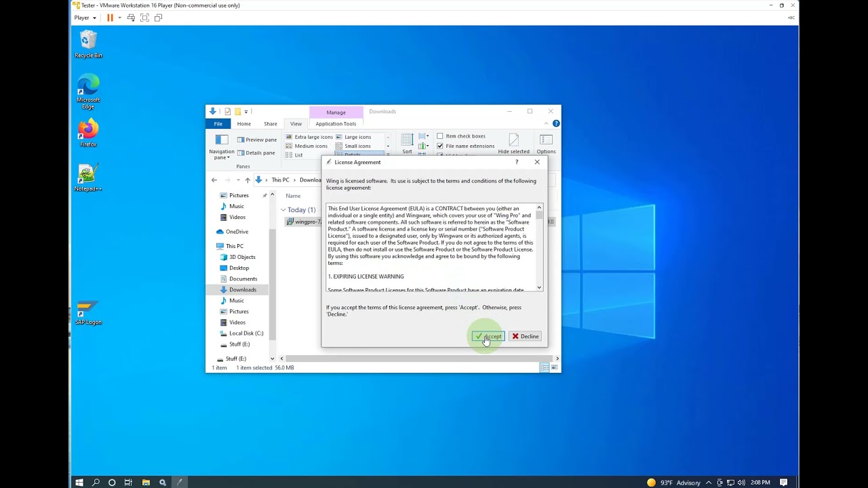
Task: Select the wingpro installer file
Action: point(304,222)
